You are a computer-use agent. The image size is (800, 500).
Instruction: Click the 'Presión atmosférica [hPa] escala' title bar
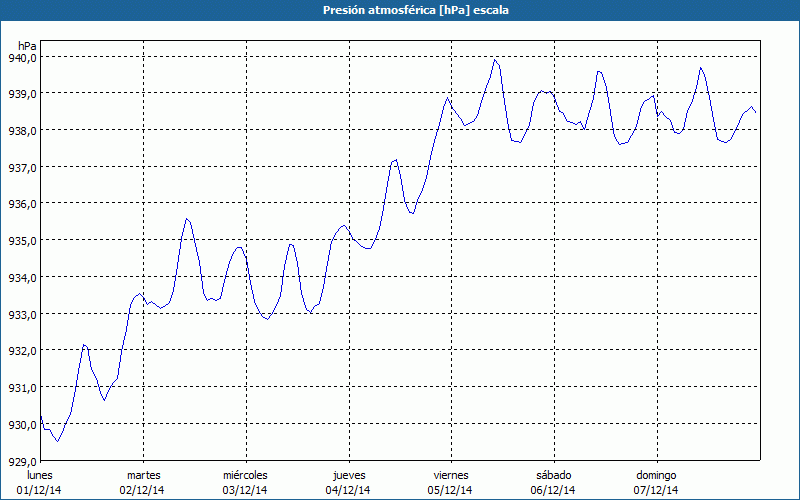400,10
